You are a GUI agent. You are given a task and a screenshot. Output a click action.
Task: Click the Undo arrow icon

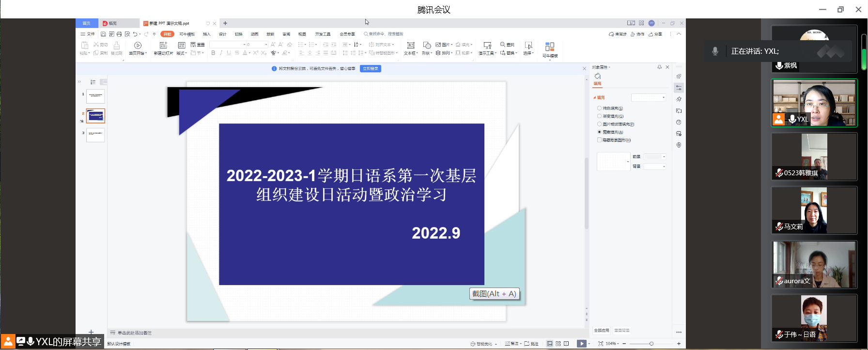coord(135,34)
